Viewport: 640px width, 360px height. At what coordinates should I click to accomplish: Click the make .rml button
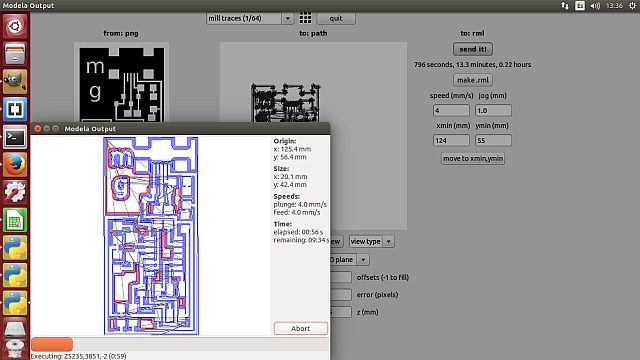point(473,80)
